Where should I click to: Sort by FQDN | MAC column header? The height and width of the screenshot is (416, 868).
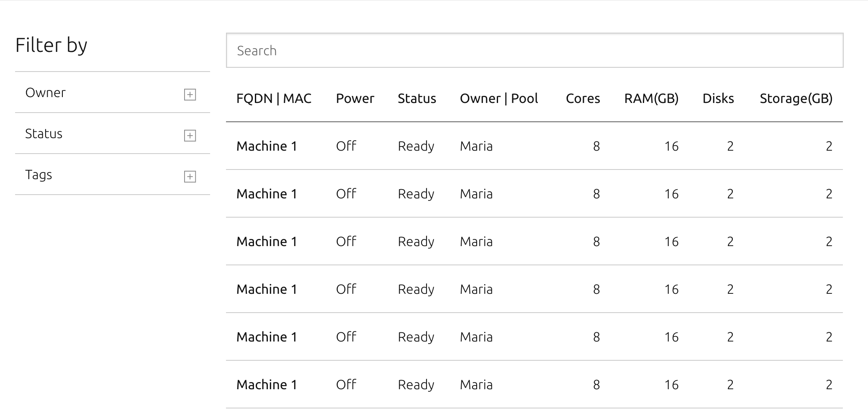coord(274,98)
